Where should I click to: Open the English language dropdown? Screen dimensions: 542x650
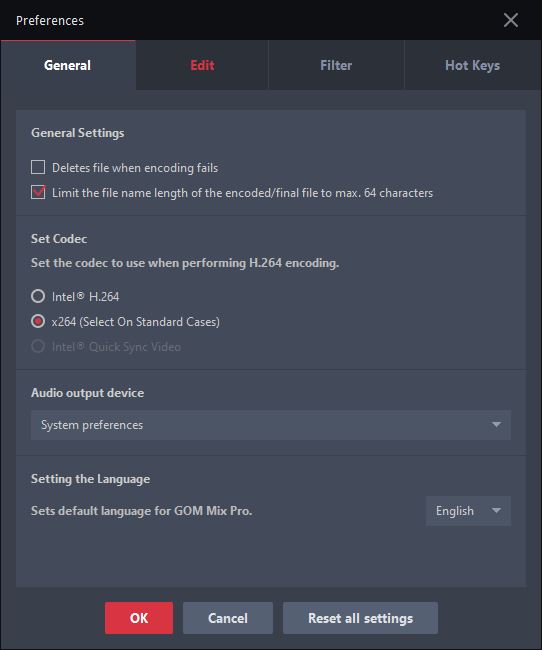tap(468, 511)
